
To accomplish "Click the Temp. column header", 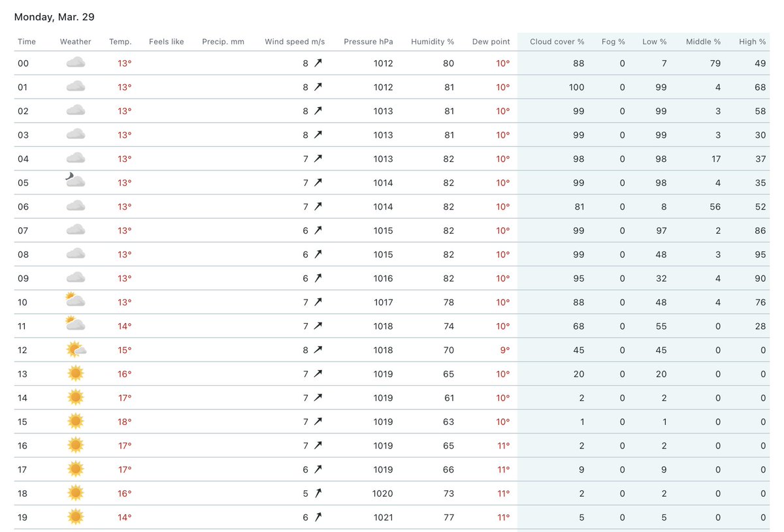I will coord(120,42).
